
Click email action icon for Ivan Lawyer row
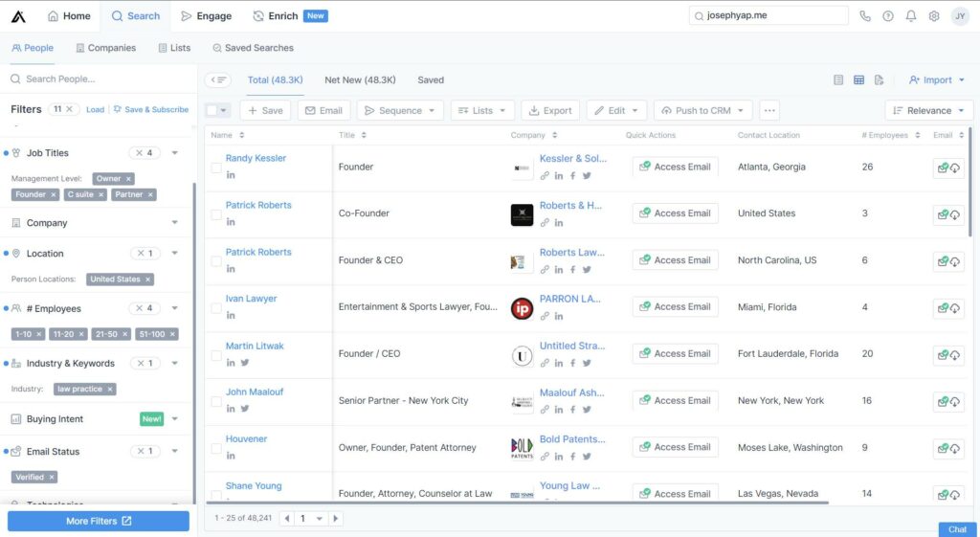tap(948, 308)
